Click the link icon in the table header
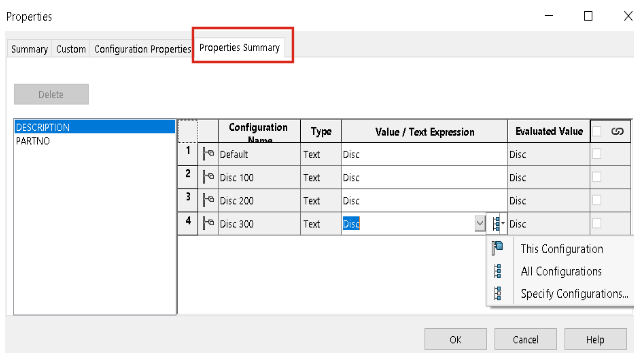Viewport: 640px width, 360px height. [617, 131]
